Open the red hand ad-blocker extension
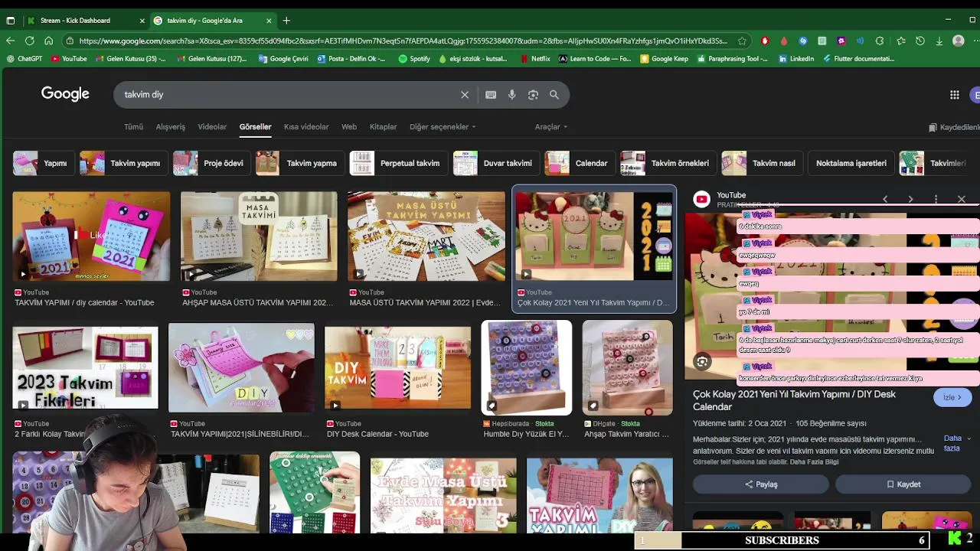 pyautogui.click(x=765, y=41)
